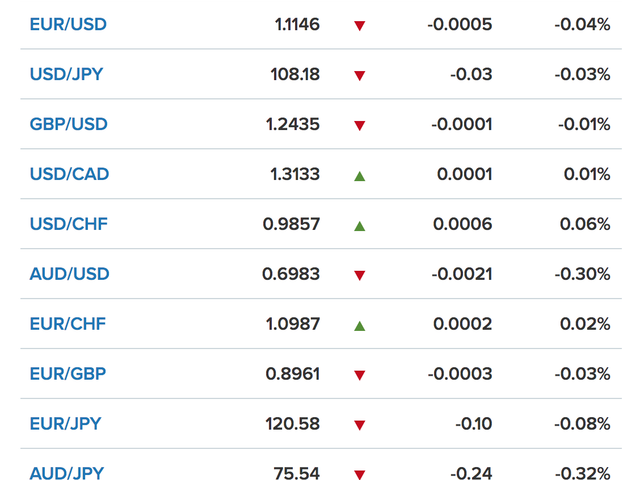Open the USD/CHF currency pair link

pos(68,224)
